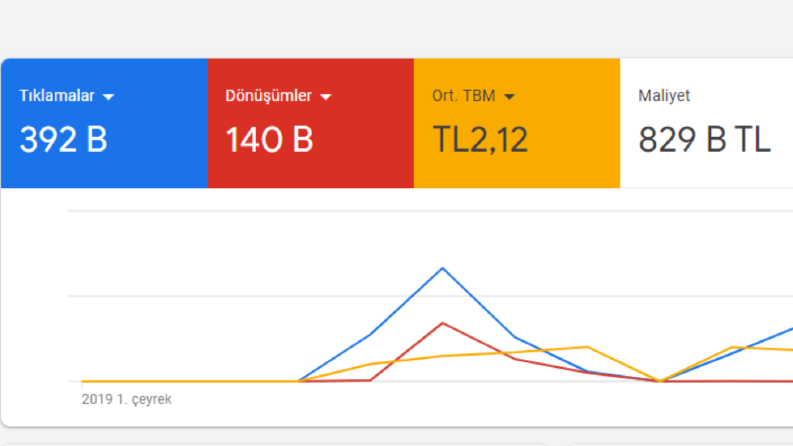Select the yellow Ort. TBM scorecard
Image resolution: width=793 pixels, height=446 pixels.
click(x=517, y=123)
